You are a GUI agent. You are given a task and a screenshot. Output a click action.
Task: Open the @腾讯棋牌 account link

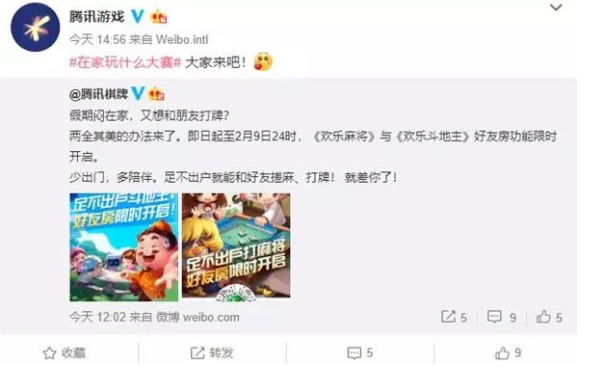(98, 94)
